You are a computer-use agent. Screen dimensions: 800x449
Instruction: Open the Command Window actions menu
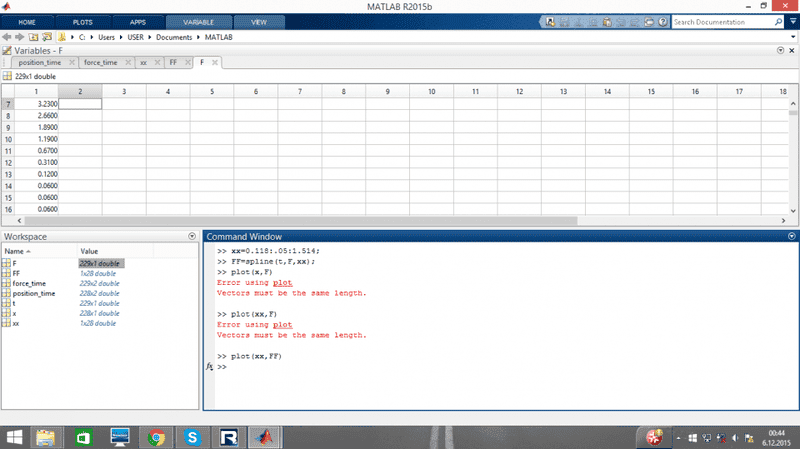coord(791,236)
